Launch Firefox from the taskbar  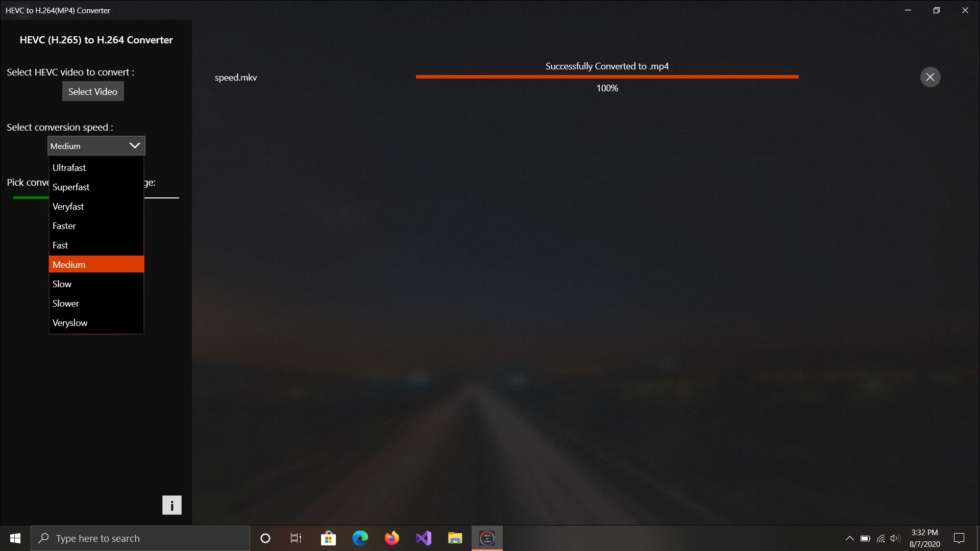tap(391, 538)
